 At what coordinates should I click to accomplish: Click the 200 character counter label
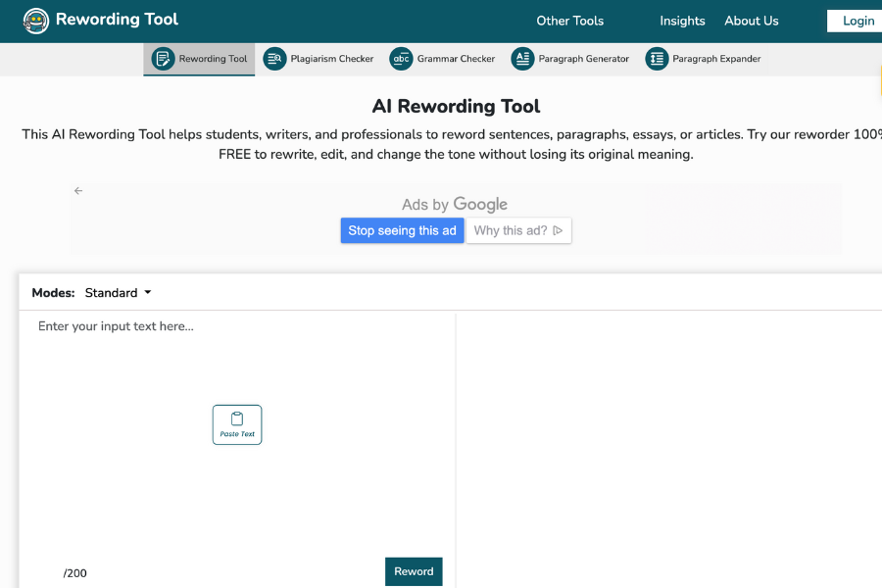point(75,573)
